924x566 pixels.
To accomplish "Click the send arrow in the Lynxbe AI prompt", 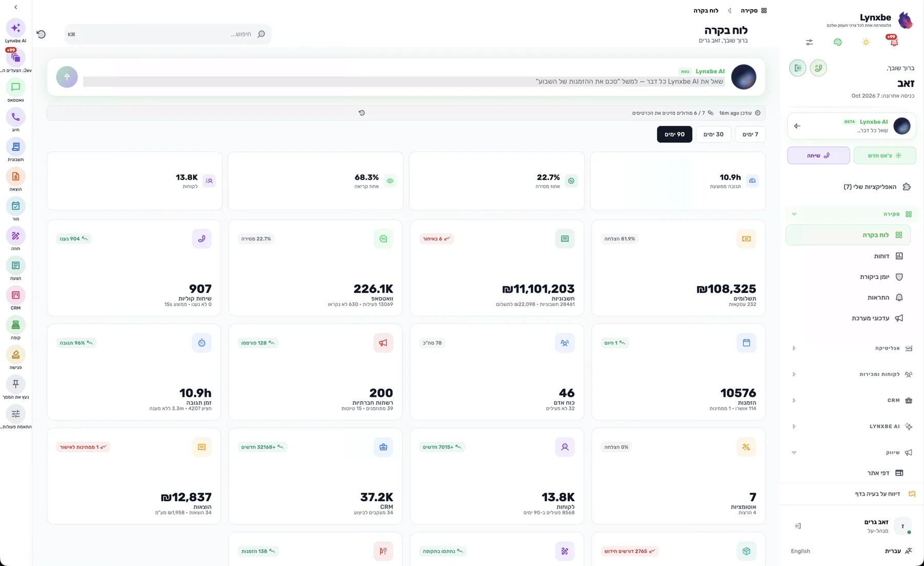I will pos(67,77).
